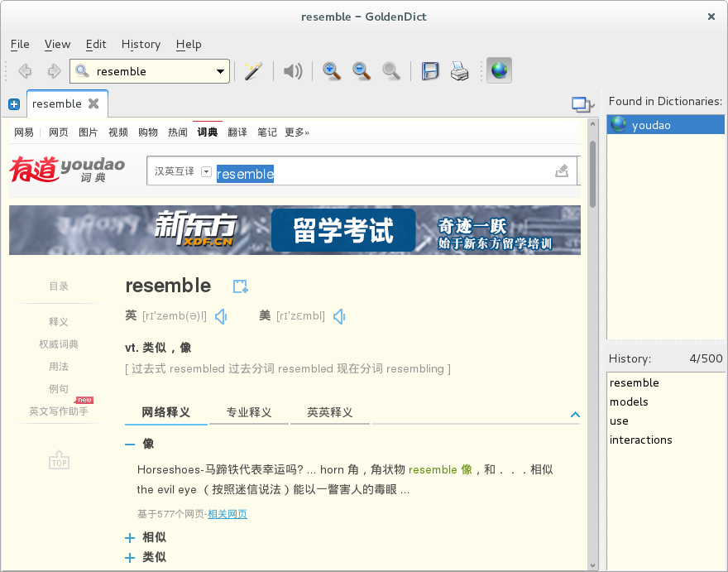Screen dimensions: 728x572
Task: Switch to the 专业释义 tab
Action: click(249, 412)
